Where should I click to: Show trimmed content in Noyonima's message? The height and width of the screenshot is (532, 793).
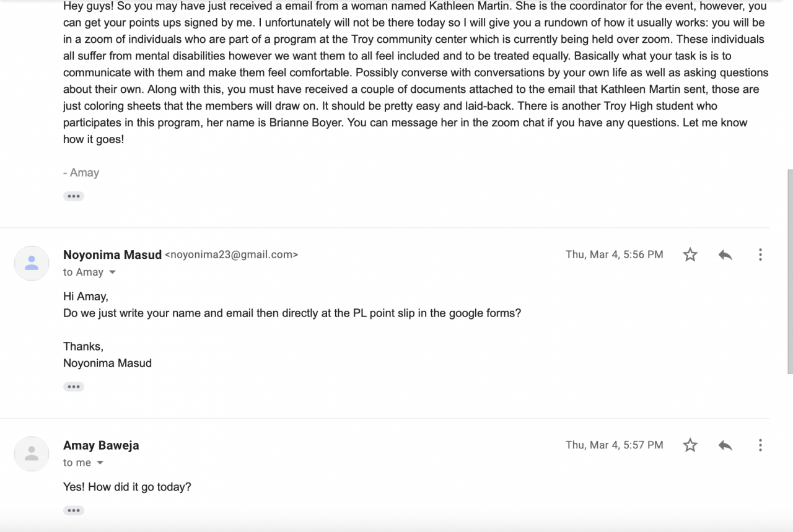pos(74,387)
